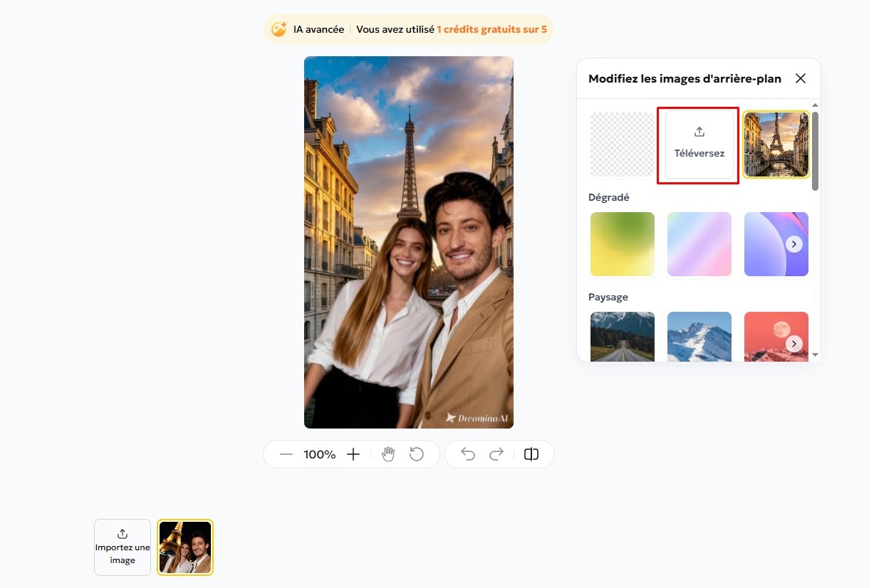Viewport: 869px width, 588px height.
Task: Expand more Paysage landscape options
Action: pos(793,344)
